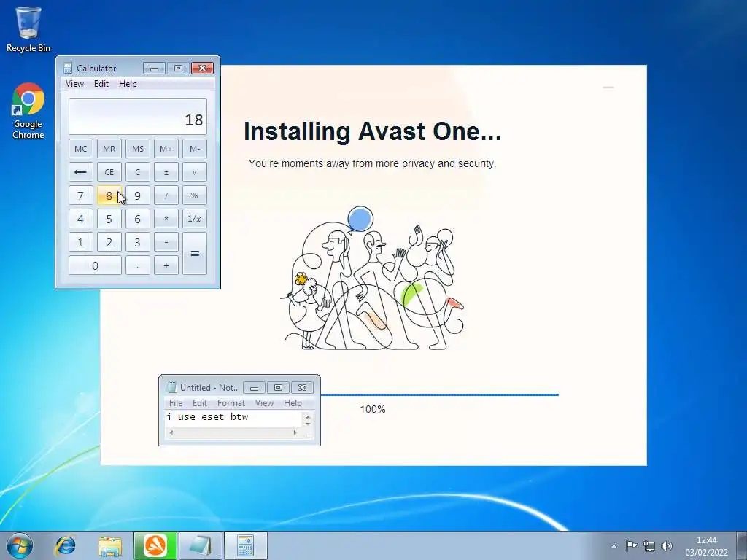This screenshot has height=560, width=747.
Task: Click the multiply asterisk button
Action: click(166, 219)
